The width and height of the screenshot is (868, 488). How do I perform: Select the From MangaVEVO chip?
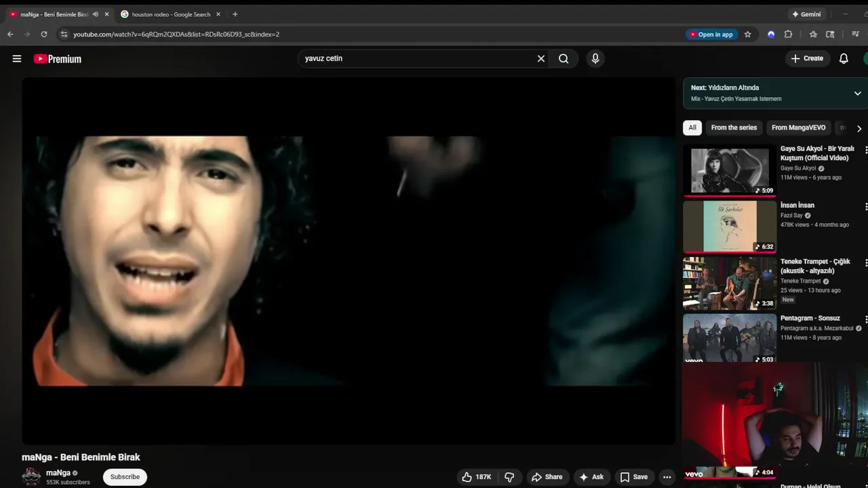pos(798,127)
